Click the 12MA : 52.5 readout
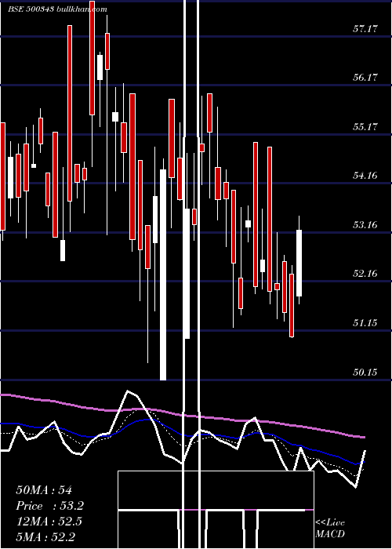Screen dimensions: 392x549 click(49, 522)
